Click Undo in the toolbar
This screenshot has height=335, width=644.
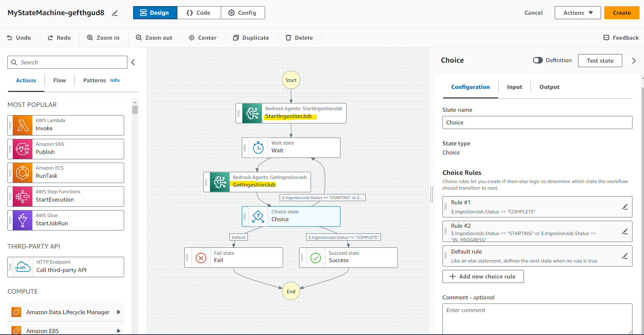point(19,38)
